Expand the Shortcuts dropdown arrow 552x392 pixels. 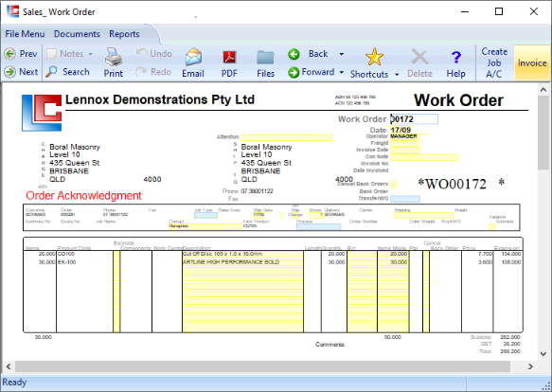tap(397, 74)
